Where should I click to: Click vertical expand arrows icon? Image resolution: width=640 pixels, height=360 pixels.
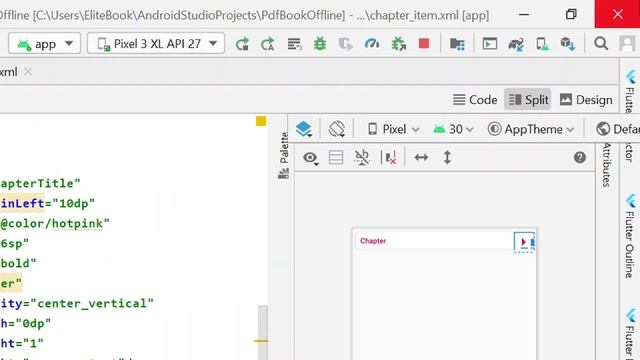click(447, 158)
